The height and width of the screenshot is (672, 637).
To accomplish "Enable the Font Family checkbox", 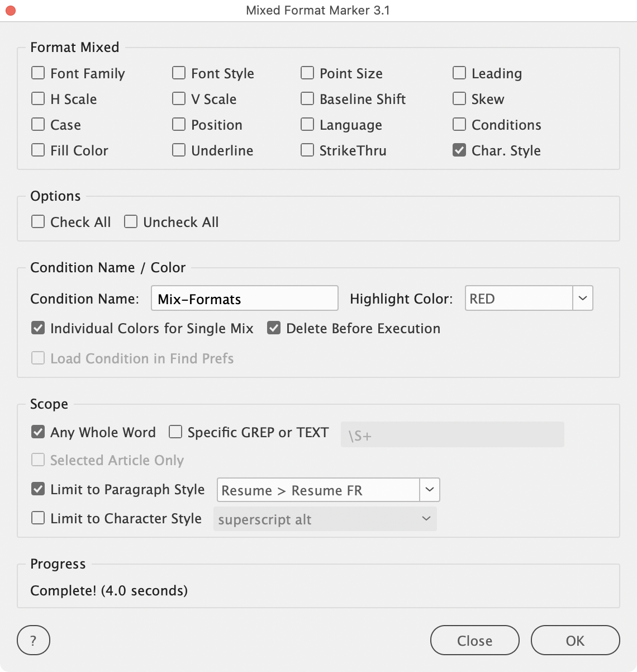I will click(38, 73).
